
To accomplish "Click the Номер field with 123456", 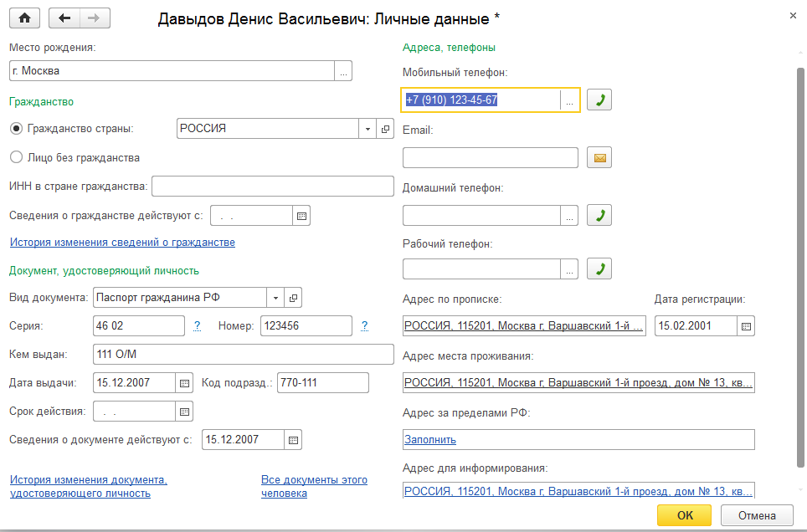I will (306, 326).
